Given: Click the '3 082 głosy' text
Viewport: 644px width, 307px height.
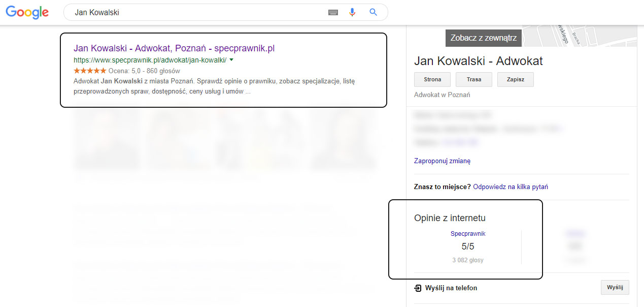Looking at the screenshot, I should click(468, 260).
